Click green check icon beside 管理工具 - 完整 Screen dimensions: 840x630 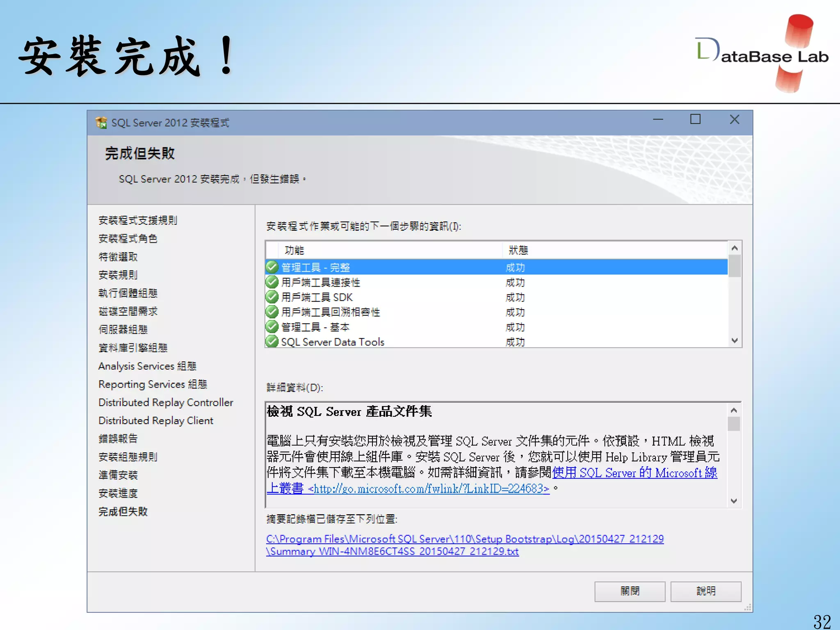point(272,267)
